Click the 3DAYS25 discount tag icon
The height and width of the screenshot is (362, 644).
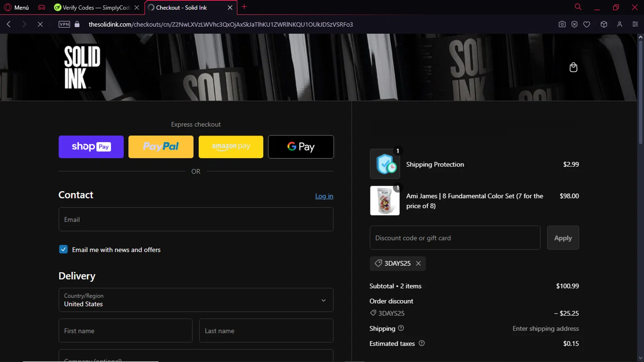(x=378, y=263)
